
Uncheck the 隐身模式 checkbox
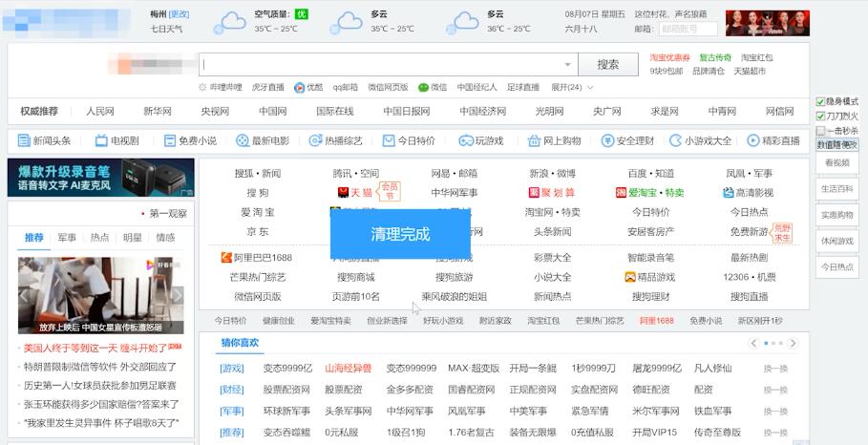point(820,102)
